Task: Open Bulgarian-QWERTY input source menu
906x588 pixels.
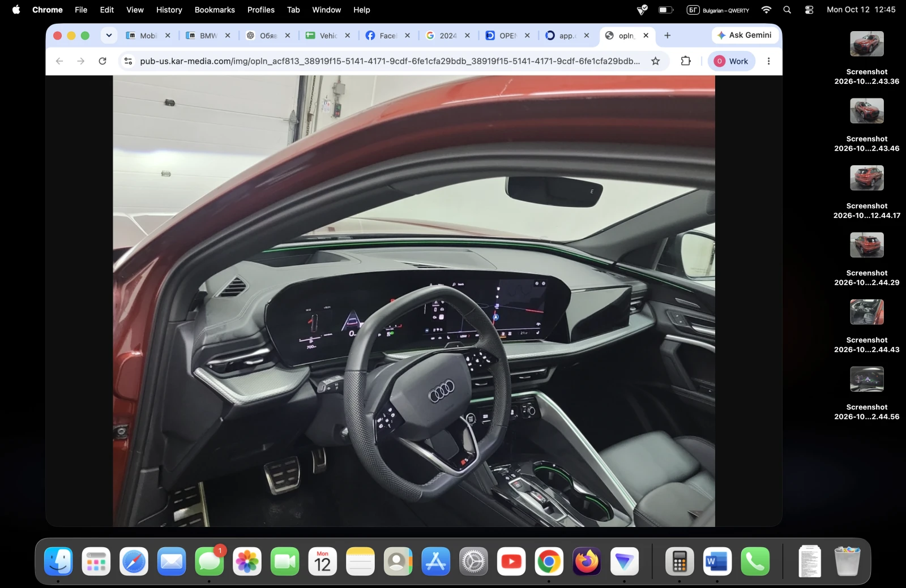Action: [x=717, y=10]
